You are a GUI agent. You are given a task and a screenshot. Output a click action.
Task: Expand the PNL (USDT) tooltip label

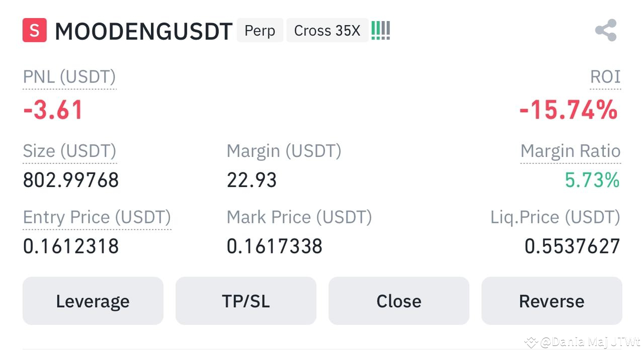[x=69, y=76]
